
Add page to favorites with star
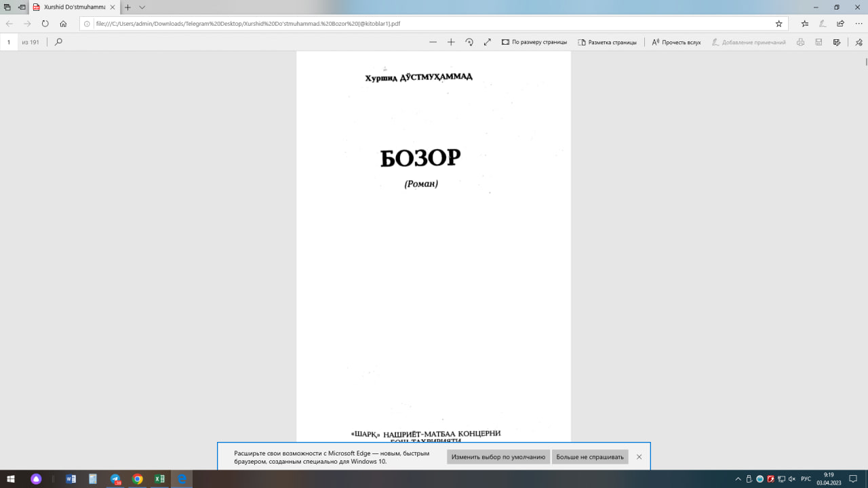(x=779, y=23)
